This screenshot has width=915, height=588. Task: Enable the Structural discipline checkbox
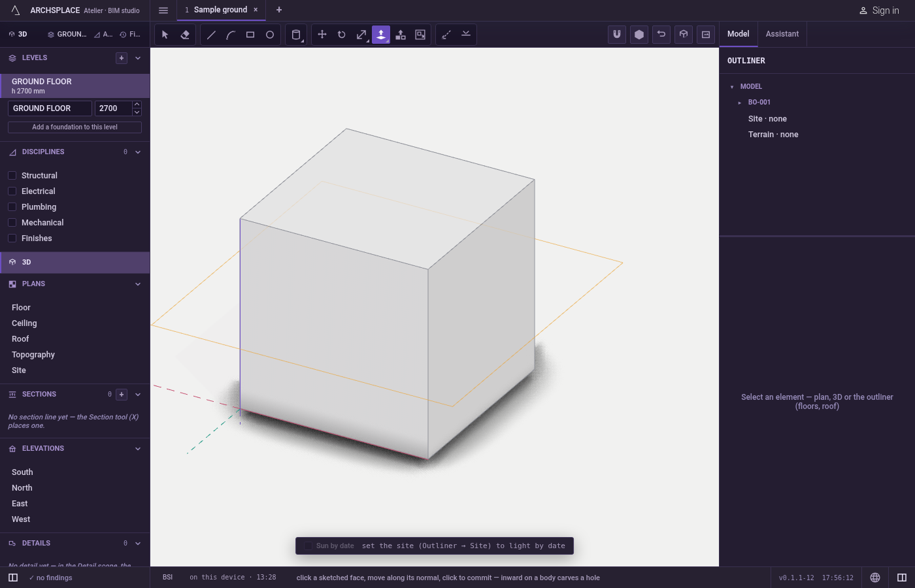point(12,176)
